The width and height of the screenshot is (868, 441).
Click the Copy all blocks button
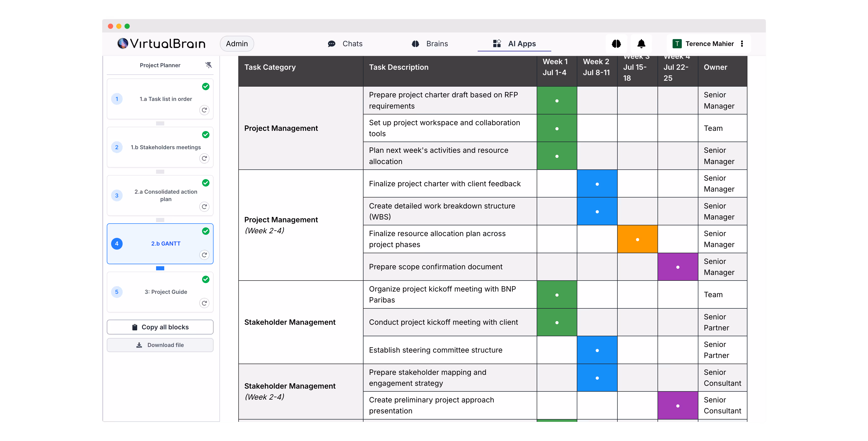pyautogui.click(x=160, y=327)
